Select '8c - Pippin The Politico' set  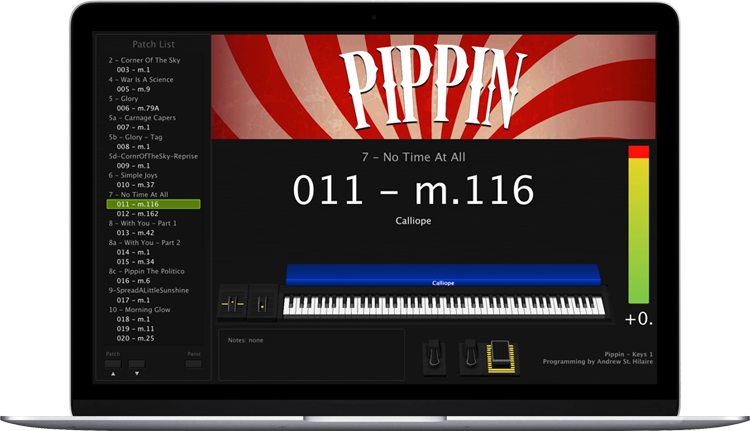pos(146,271)
